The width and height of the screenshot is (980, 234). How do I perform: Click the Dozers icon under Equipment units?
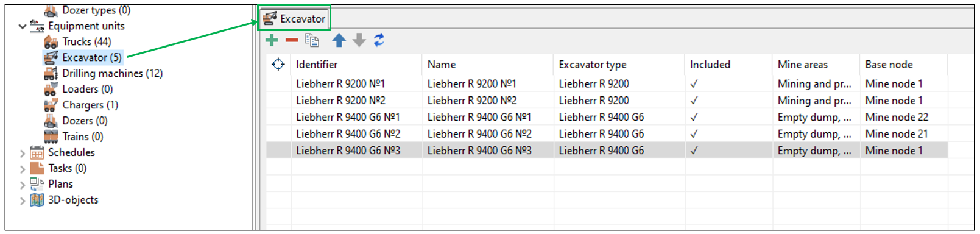(51, 121)
